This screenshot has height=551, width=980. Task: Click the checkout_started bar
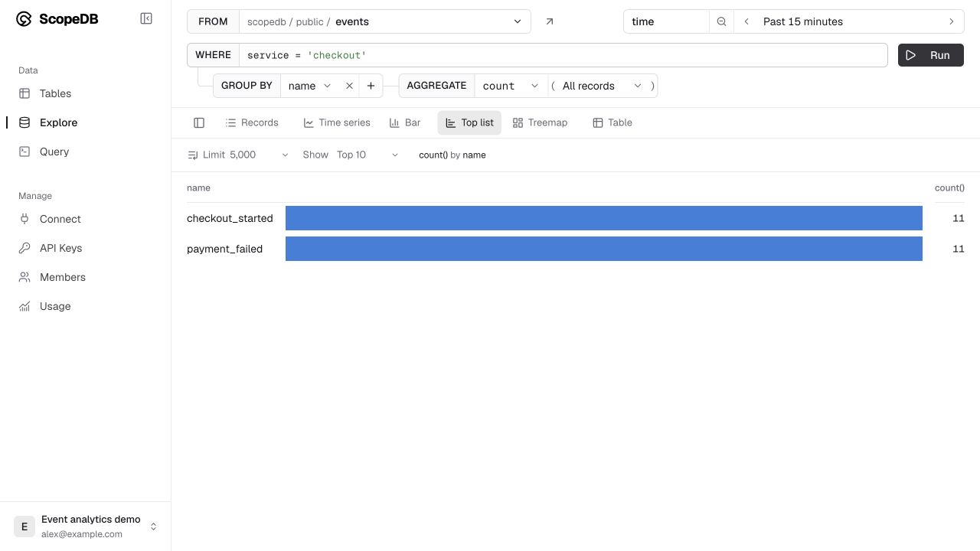[x=604, y=218]
